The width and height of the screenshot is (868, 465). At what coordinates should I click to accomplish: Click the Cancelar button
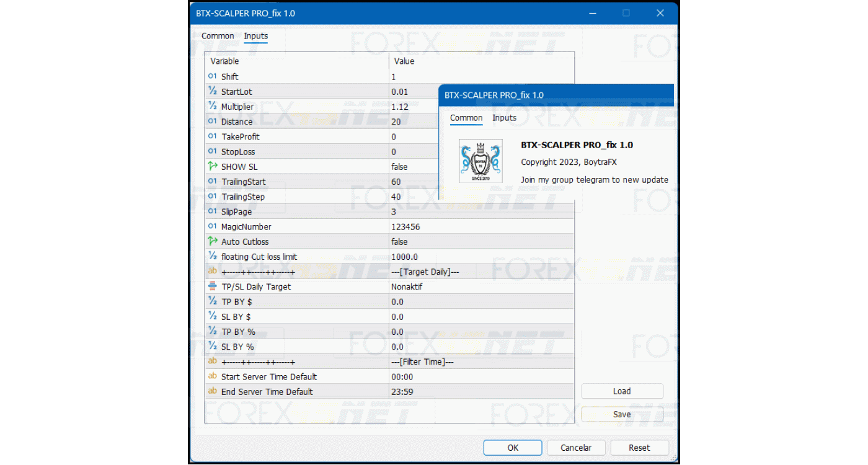coord(576,448)
